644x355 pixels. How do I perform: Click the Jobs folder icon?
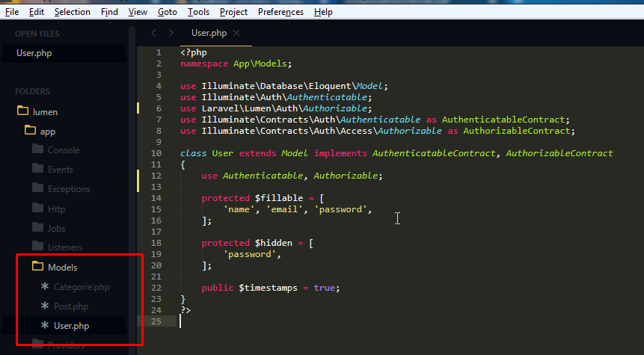38,227
